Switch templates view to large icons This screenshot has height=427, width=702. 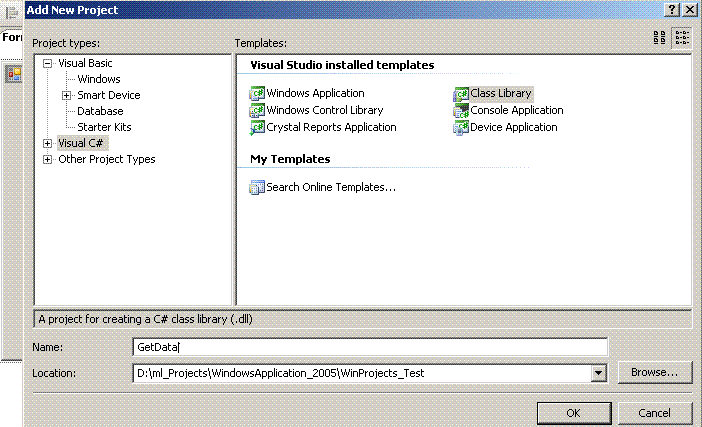pos(659,38)
